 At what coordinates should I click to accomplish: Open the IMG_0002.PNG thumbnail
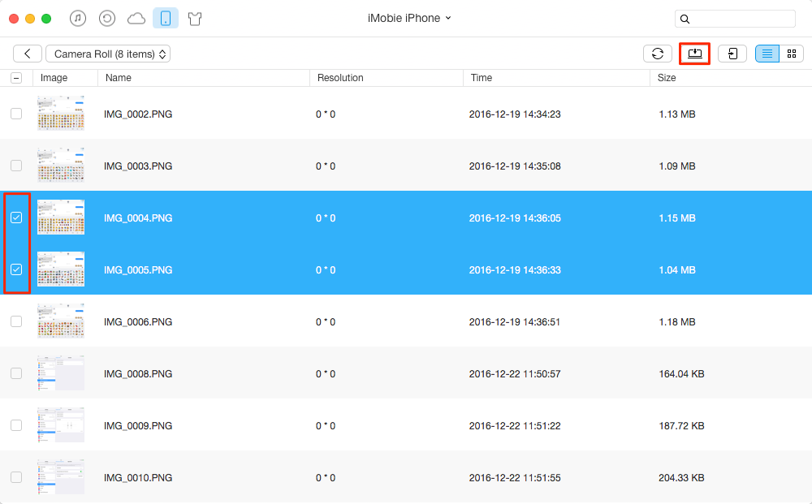[61, 113]
